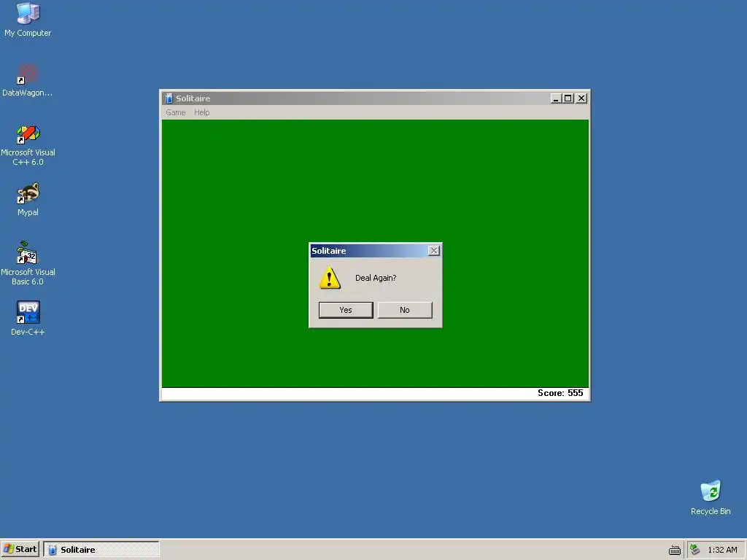This screenshot has width=747, height=560.
Task: Select Microsoft Visual Basic 6.0 icon
Action: click(x=28, y=263)
